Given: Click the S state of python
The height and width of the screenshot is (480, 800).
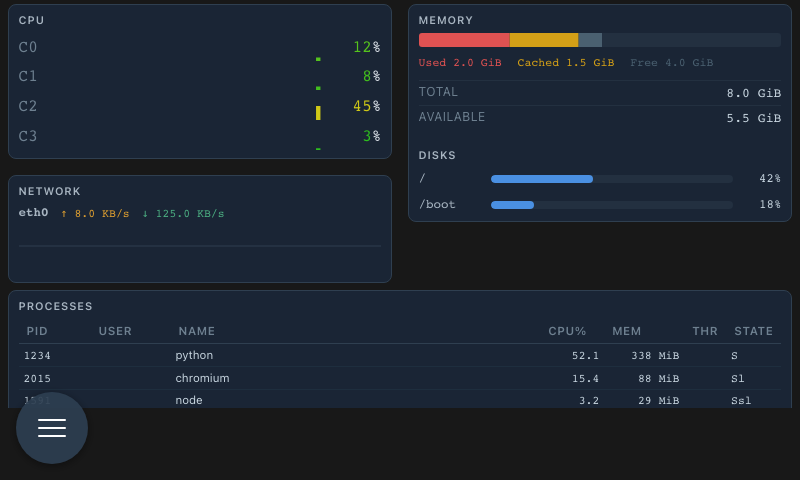Looking at the screenshot, I should (734, 356).
